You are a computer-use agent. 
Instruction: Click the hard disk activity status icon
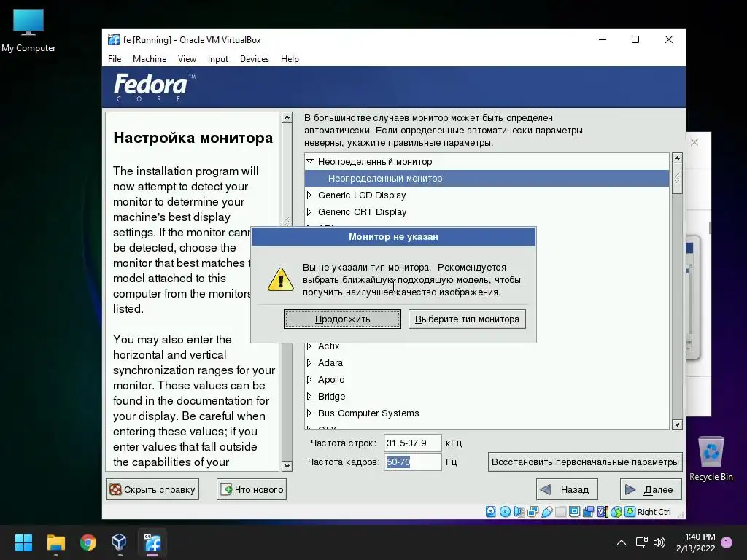click(491, 511)
